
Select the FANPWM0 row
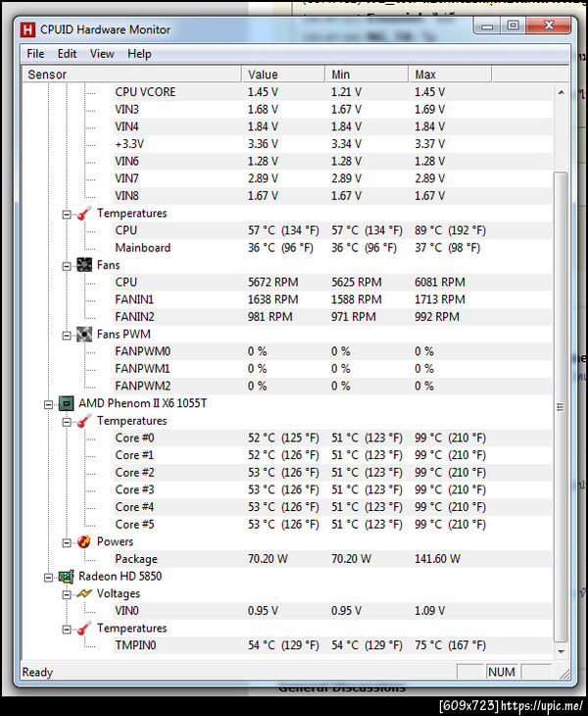(332, 351)
